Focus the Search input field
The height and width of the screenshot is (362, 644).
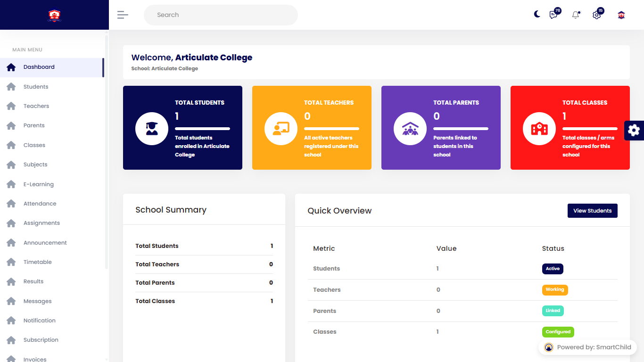coord(221,15)
